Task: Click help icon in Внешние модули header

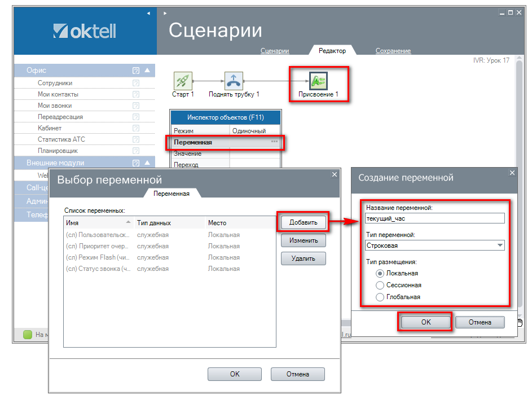Action: tap(135, 163)
